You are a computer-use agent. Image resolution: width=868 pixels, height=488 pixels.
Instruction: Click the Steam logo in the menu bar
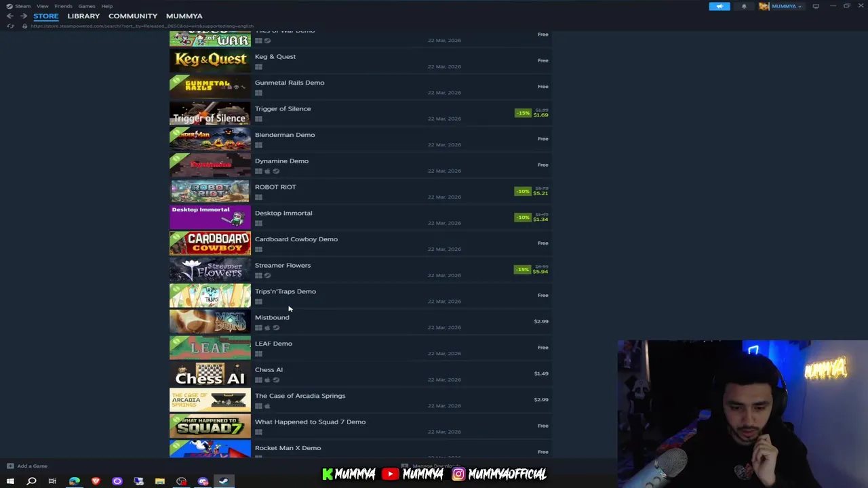click(x=9, y=6)
